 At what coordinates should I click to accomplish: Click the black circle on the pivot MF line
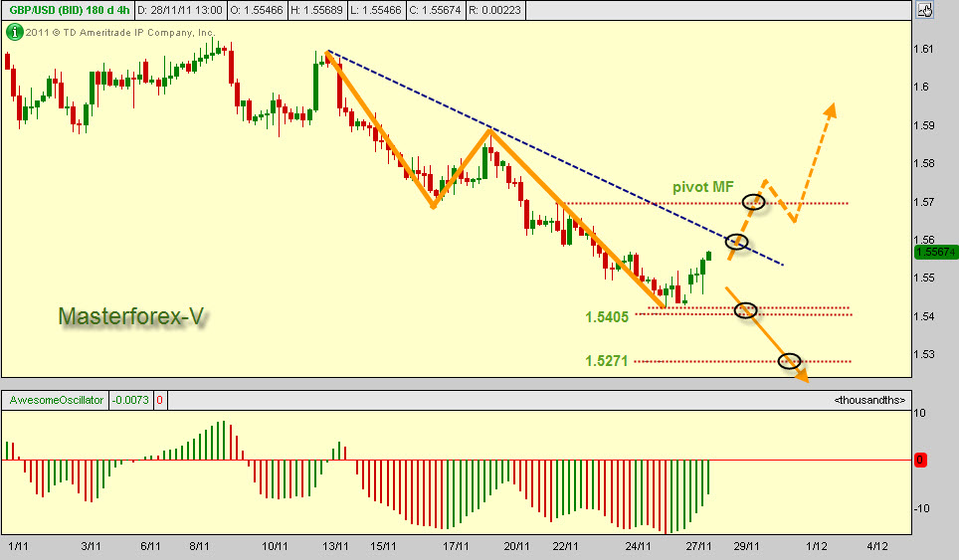point(753,202)
